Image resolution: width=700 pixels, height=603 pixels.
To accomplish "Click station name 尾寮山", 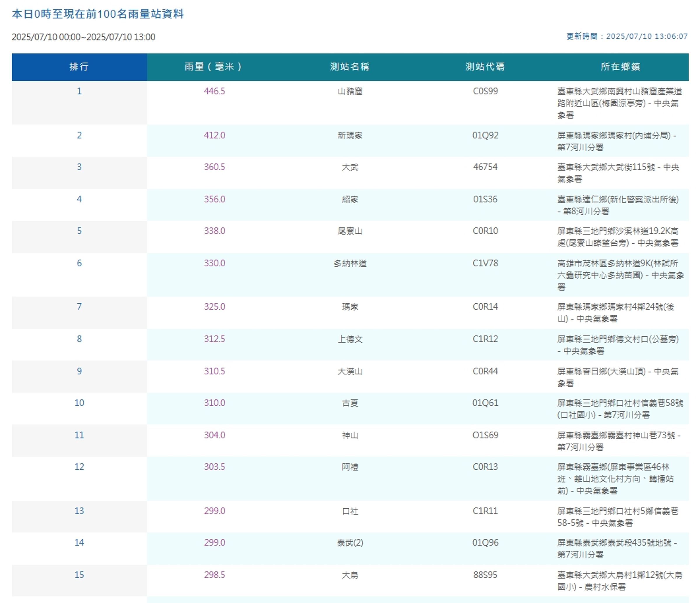I will (350, 231).
